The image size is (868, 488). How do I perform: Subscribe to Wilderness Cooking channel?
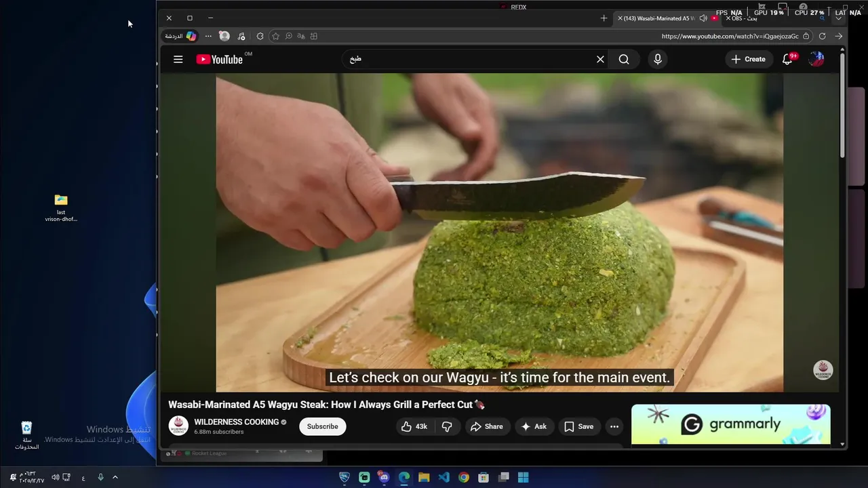(x=323, y=426)
